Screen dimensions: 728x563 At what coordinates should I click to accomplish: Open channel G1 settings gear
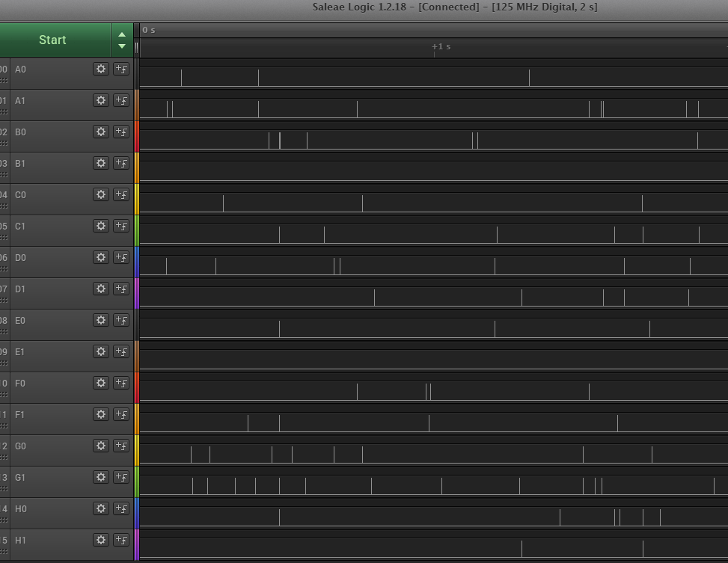click(x=101, y=477)
